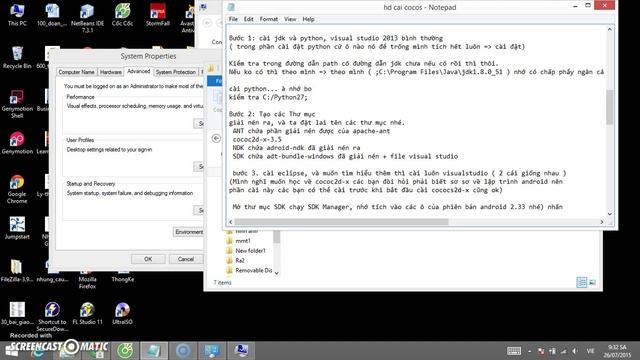Show hidden system tray icons arrow
Viewport: 640px width, 360px height.
529,351
